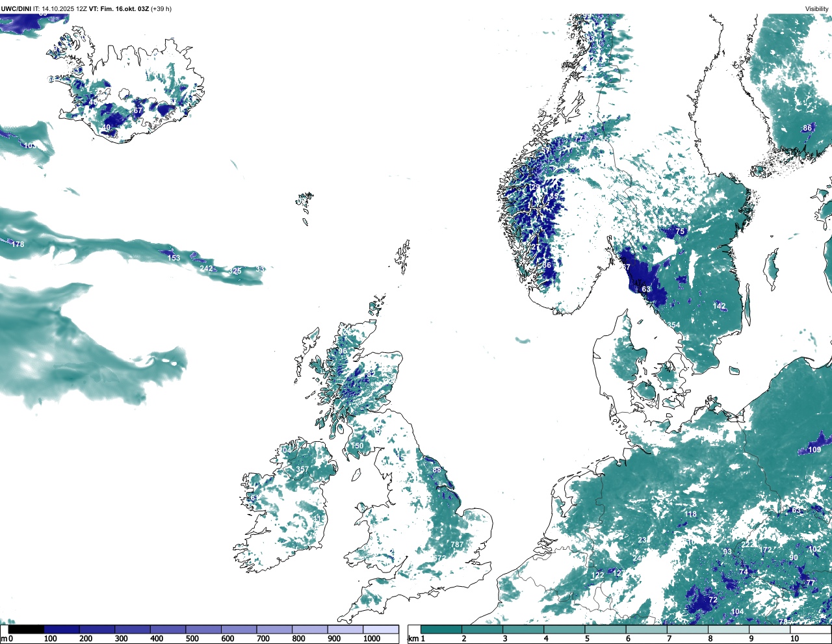Select the teal swatch between 1 and 2 km

(x=441, y=629)
